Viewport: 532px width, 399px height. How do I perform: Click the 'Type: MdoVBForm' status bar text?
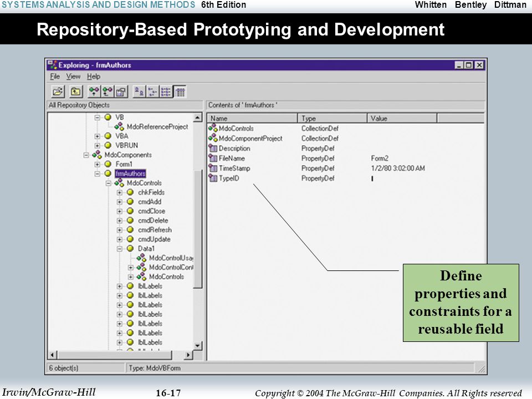click(x=155, y=368)
